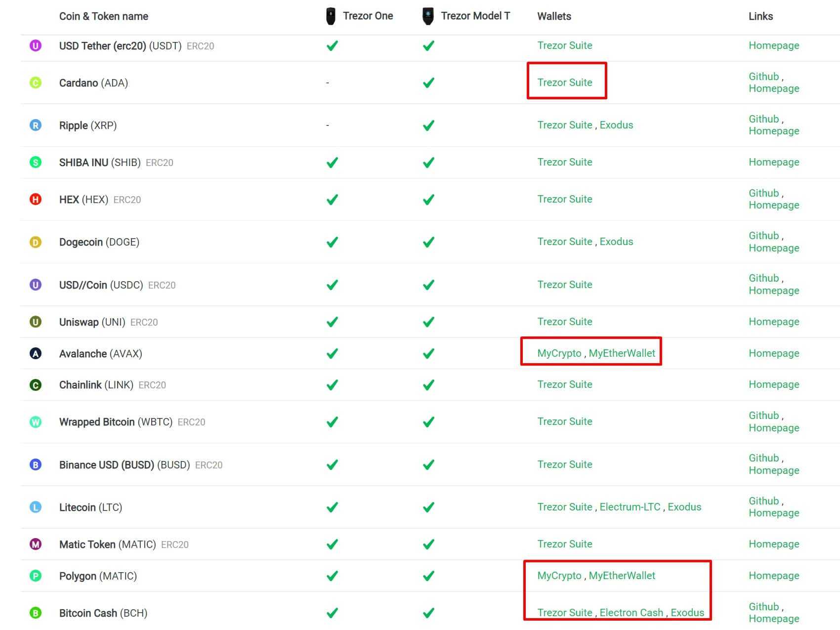The width and height of the screenshot is (840, 630).
Task: Open MyEtherWallet link for Polygon
Action: coord(623,576)
